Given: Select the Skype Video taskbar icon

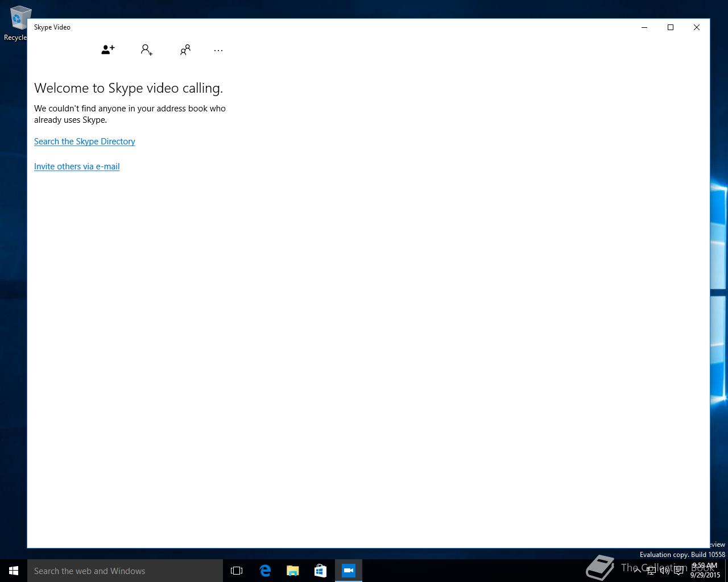Looking at the screenshot, I should click(349, 571).
